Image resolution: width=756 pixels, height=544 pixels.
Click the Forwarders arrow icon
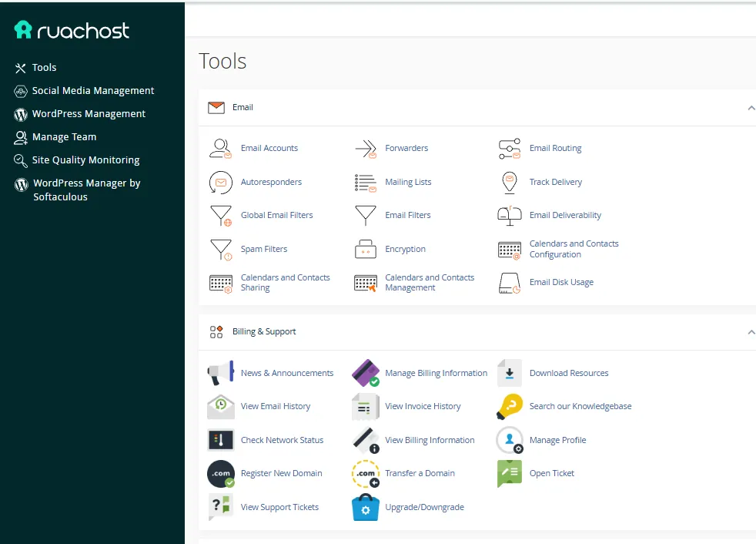pyautogui.click(x=366, y=148)
